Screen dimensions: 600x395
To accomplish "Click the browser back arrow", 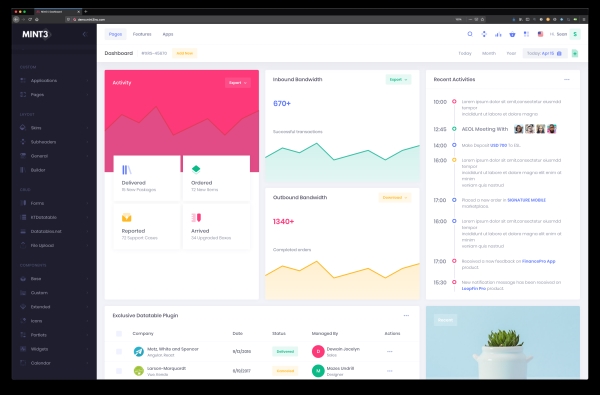I will pos(16,19).
